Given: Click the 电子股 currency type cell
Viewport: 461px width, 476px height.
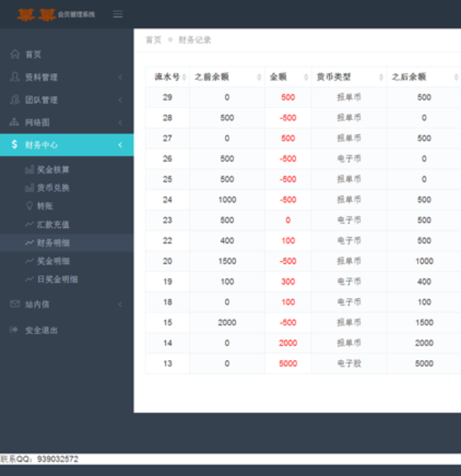Looking at the screenshot, I should click(349, 363).
